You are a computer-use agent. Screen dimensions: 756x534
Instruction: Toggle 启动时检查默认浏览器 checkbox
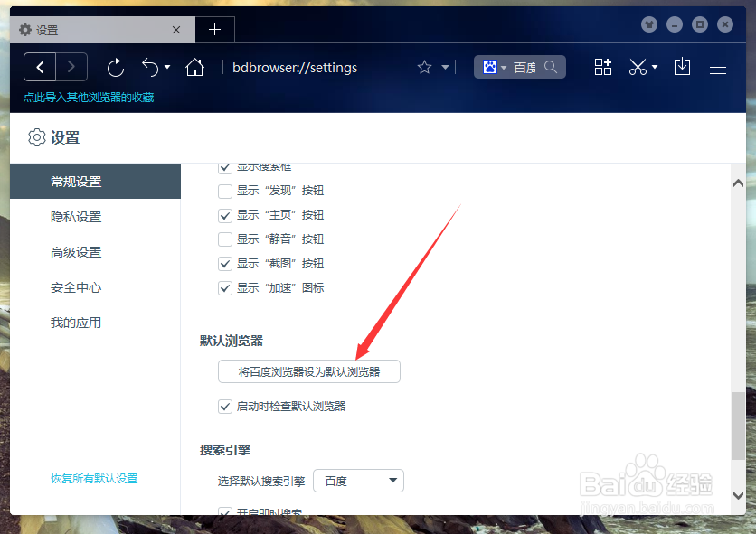(225, 407)
